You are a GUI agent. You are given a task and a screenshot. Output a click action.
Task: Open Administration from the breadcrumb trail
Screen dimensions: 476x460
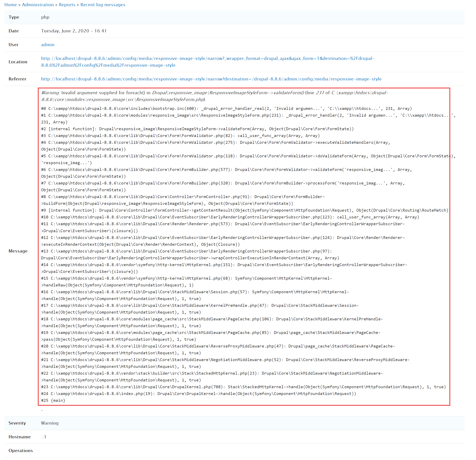tap(38, 5)
